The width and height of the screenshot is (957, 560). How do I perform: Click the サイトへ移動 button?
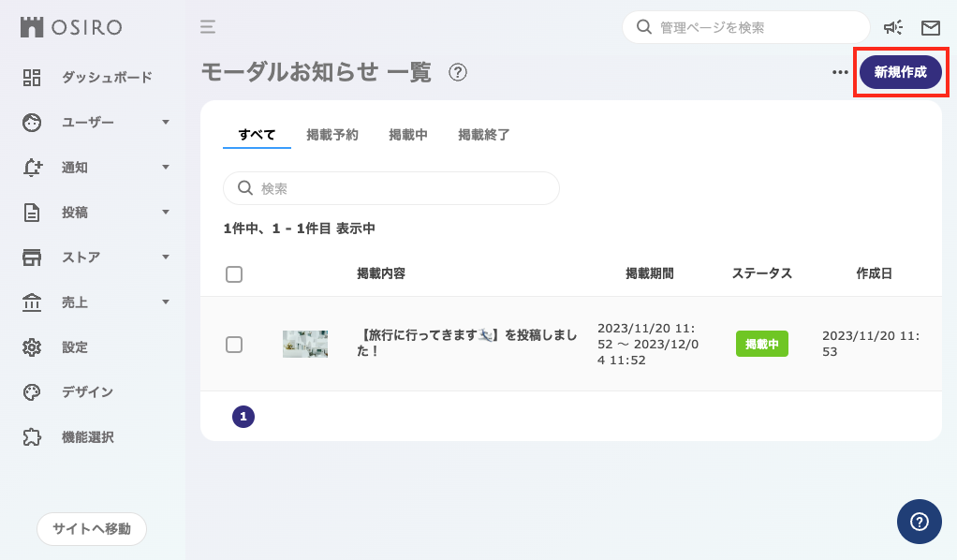(91, 529)
